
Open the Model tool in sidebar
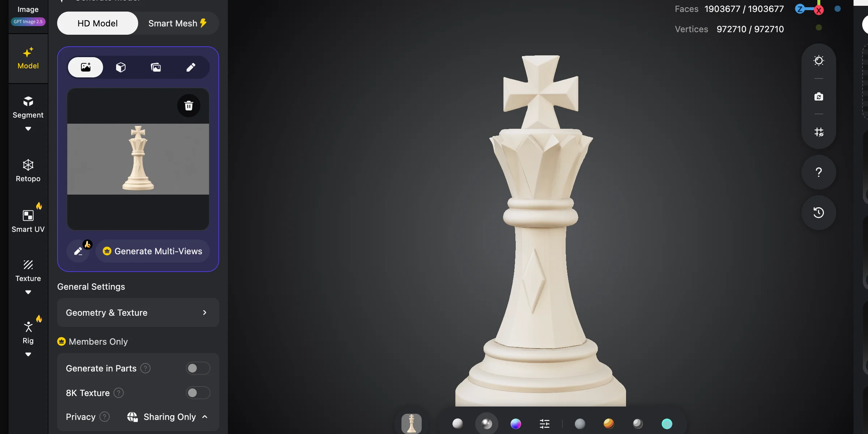tap(28, 59)
